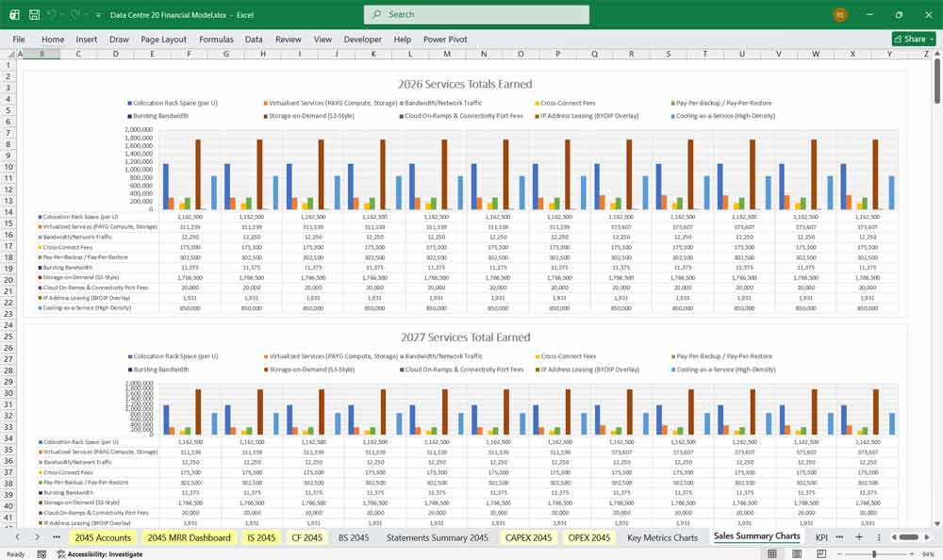Toggle Zoom In with the plus control
Screen dimensions: 943x560
tap(912, 553)
